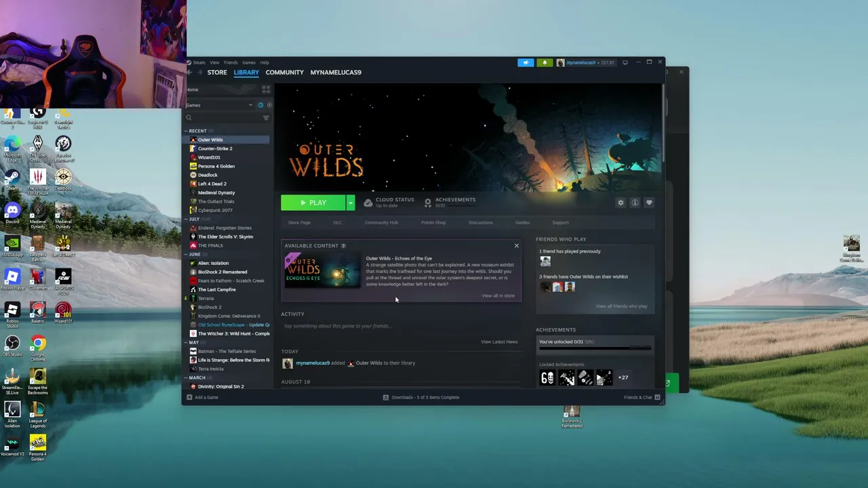Screen dimensions: 868x488
Task: Click View all friends who play
Action: tap(621, 306)
